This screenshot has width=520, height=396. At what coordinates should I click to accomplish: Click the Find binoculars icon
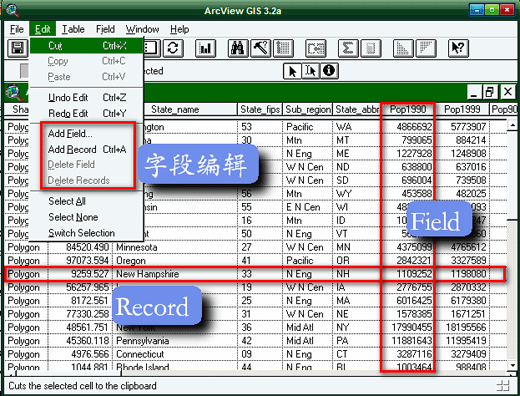(237, 48)
